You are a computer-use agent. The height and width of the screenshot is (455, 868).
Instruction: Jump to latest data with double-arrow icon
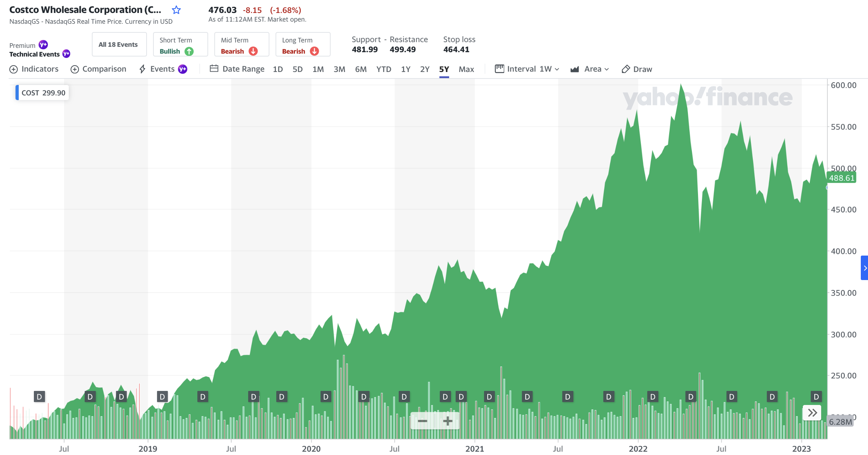(812, 413)
